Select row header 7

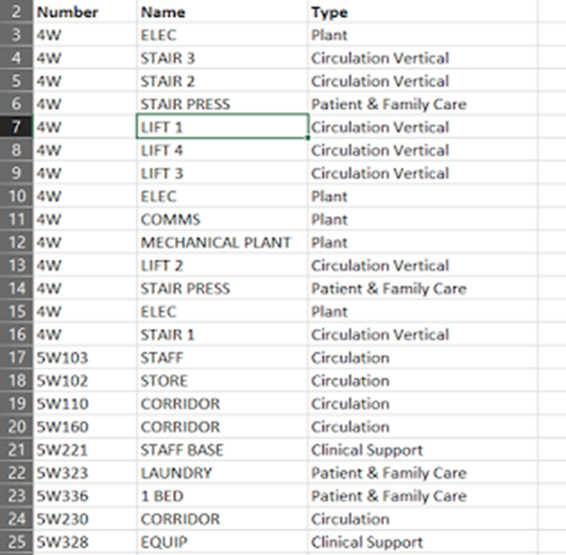(16, 127)
